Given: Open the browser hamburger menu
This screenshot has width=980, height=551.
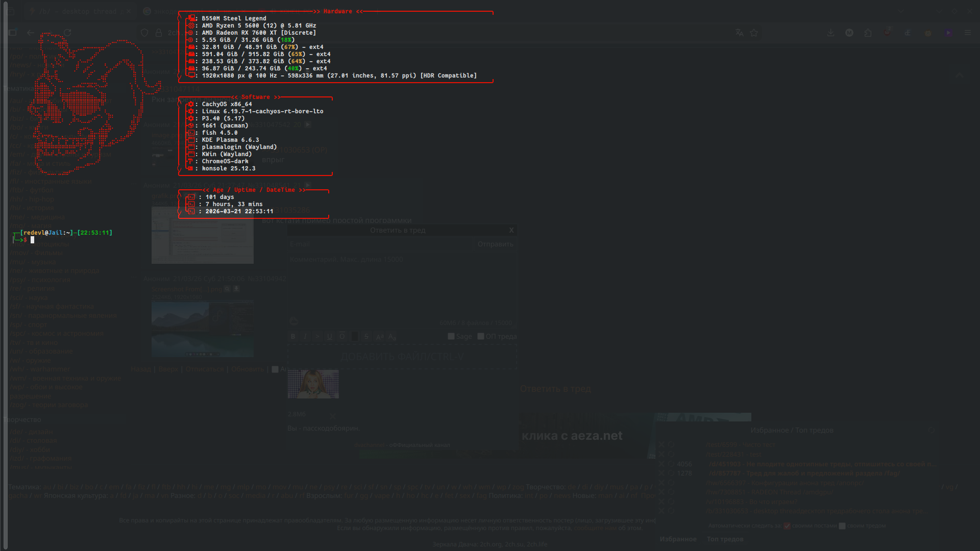Looking at the screenshot, I should pos(968,33).
